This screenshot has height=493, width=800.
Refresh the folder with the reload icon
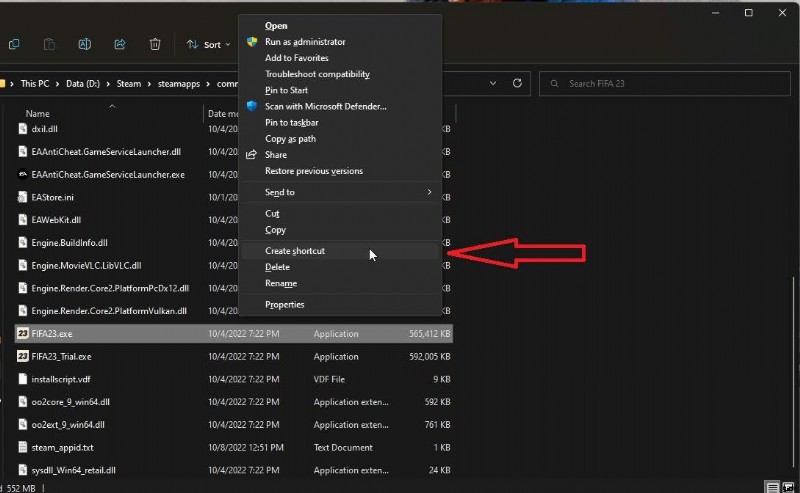tap(517, 84)
